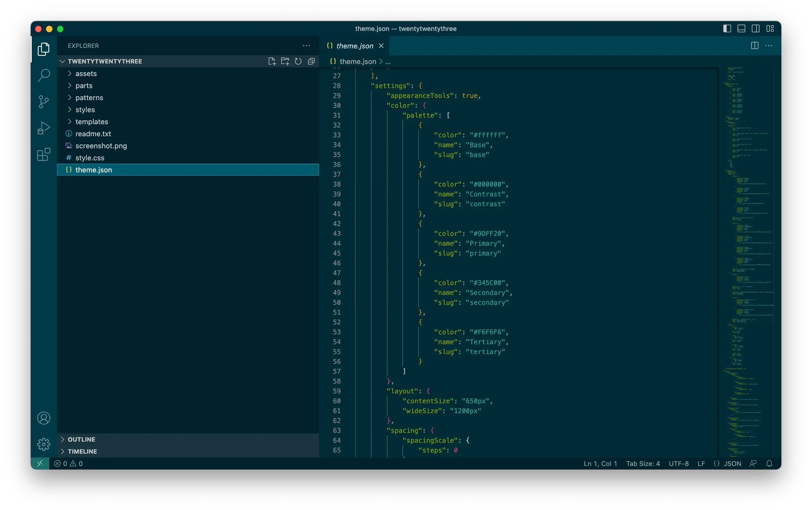
Task: Open the Extensions view
Action: (44, 155)
